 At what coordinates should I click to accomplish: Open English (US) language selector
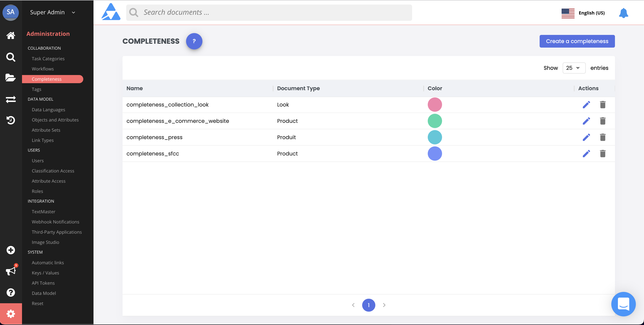pos(592,13)
